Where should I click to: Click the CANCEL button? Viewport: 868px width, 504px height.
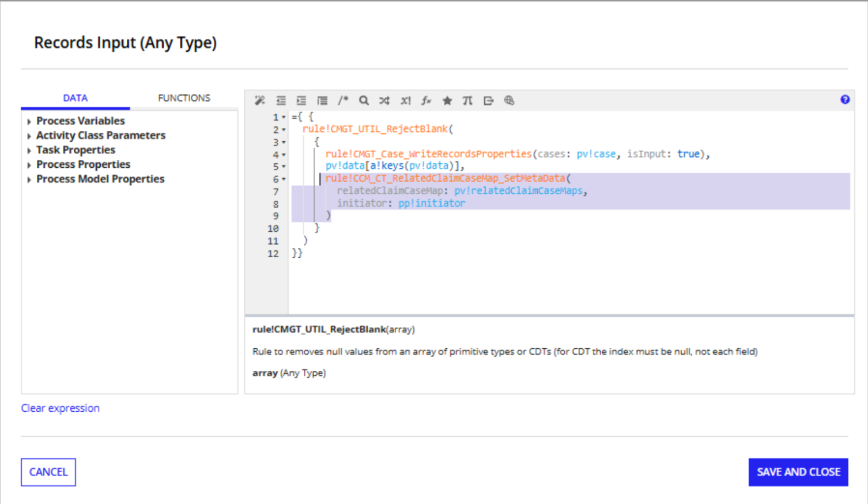pos(48,472)
